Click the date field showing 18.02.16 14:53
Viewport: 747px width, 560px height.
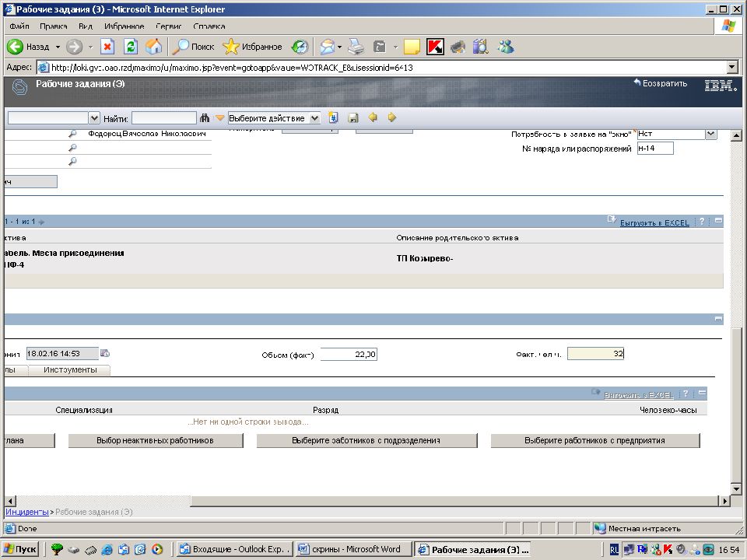pyautogui.click(x=62, y=353)
